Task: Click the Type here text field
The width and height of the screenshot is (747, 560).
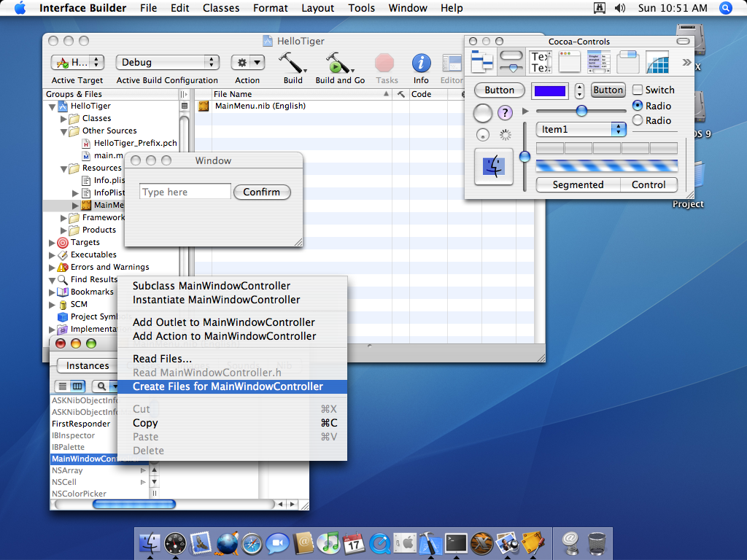Action: [x=185, y=192]
